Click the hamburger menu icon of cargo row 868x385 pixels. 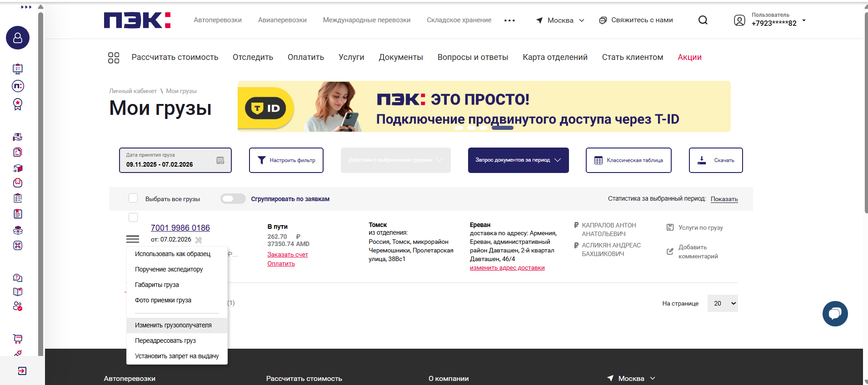[133, 239]
